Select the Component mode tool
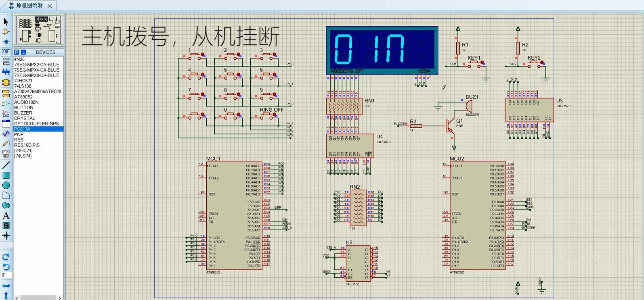Screen dimensions: 644x300 6,31
